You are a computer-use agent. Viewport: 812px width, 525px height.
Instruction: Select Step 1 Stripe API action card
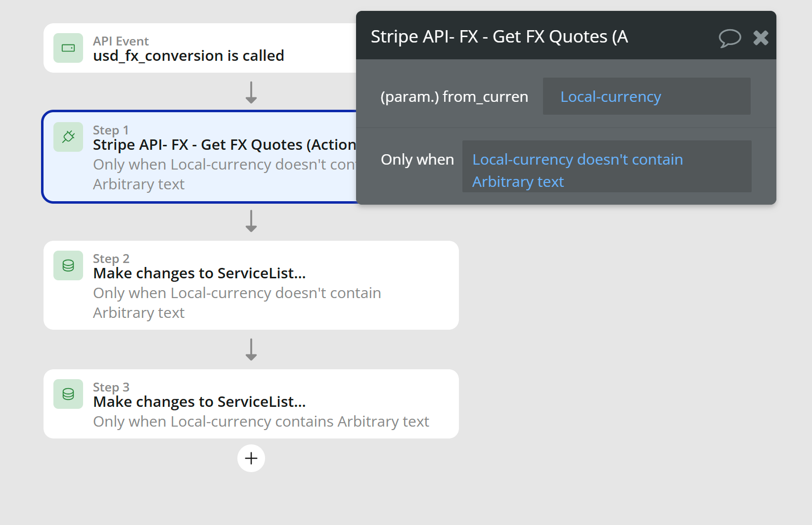click(x=200, y=157)
